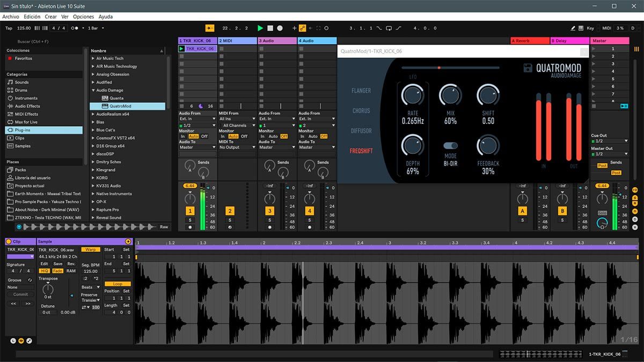This screenshot has height=362, width=644.
Task: Open track 1 Audio From dropdown
Action: point(197,119)
